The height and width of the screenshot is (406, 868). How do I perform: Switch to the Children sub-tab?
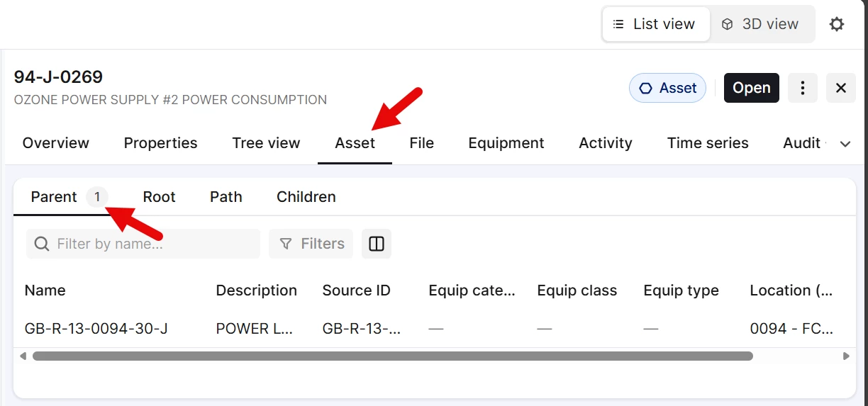pos(306,197)
